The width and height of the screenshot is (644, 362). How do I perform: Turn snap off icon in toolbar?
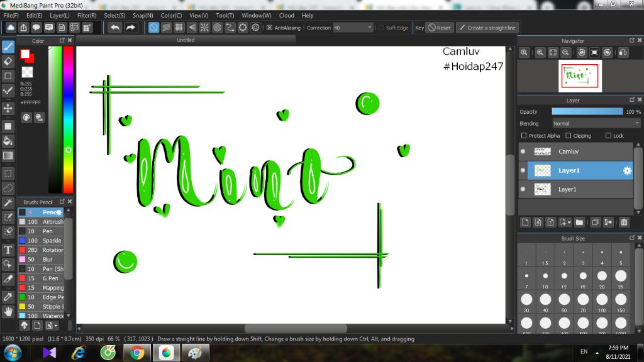pos(153,28)
